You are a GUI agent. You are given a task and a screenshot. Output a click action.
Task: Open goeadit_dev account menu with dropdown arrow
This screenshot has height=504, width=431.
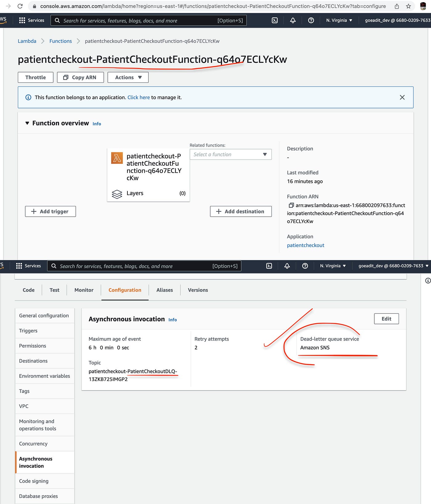[393, 266]
